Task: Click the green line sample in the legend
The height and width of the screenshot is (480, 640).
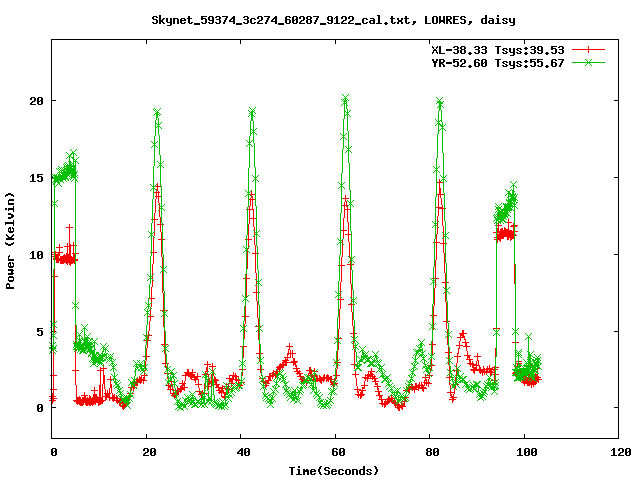Action: [x=588, y=62]
